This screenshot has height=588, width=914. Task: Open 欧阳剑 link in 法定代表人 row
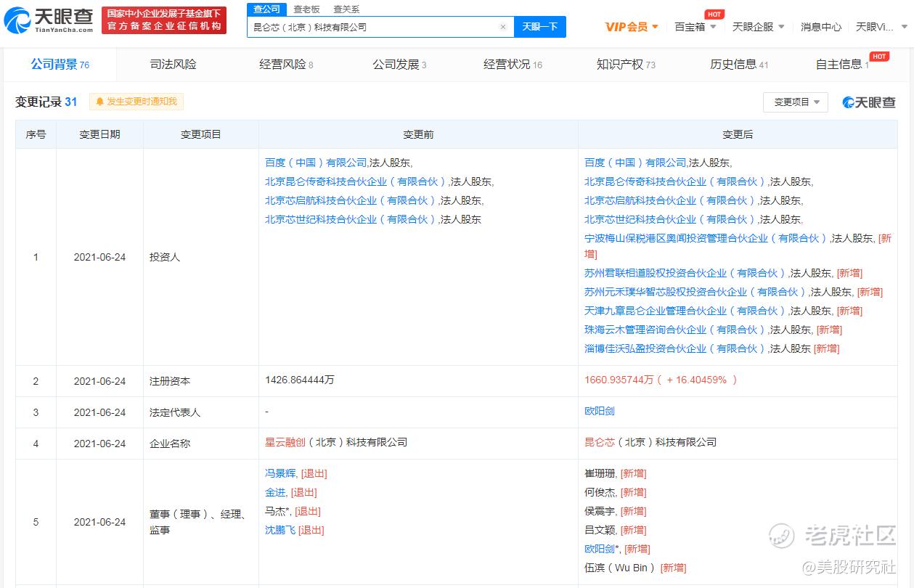click(x=600, y=412)
